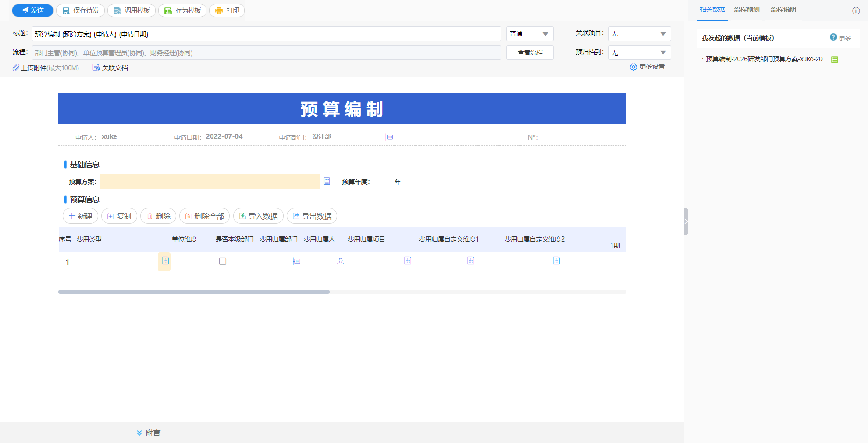Image resolution: width=868 pixels, height=443 pixels.
Task: Click 费用归属项目 selector icon in row 1
Action: click(x=407, y=261)
